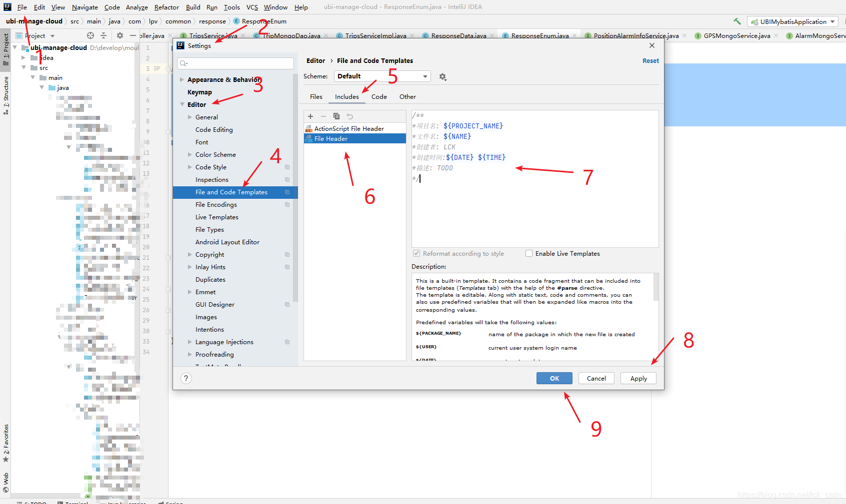This screenshot has height=504, width=846.
Task: Click project-level marker beside Inspections
Action: click(287, 180)
